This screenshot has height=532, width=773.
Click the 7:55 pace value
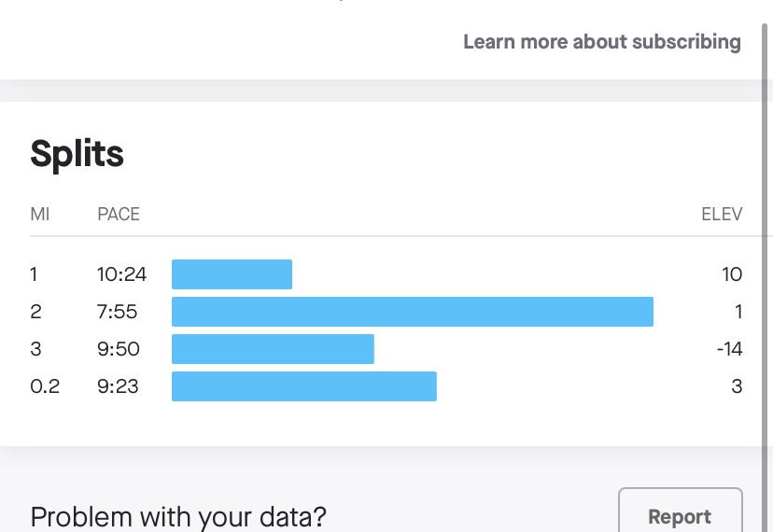click(117, 312)
